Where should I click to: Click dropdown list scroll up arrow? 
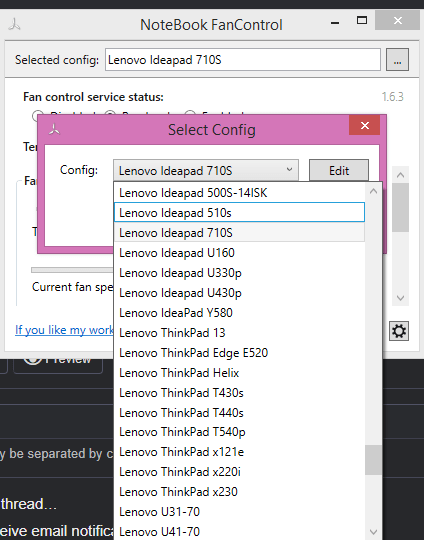[373, 191]
